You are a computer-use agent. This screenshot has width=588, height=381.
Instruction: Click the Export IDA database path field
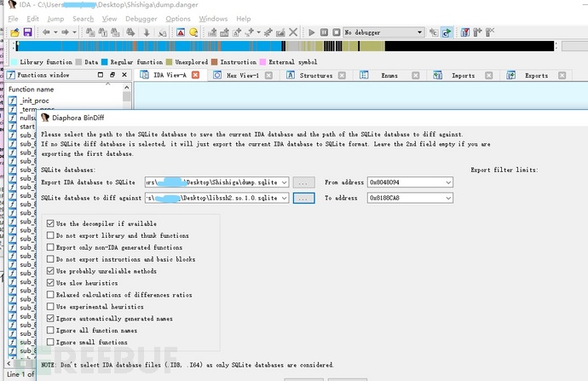[x=213, y=182]
